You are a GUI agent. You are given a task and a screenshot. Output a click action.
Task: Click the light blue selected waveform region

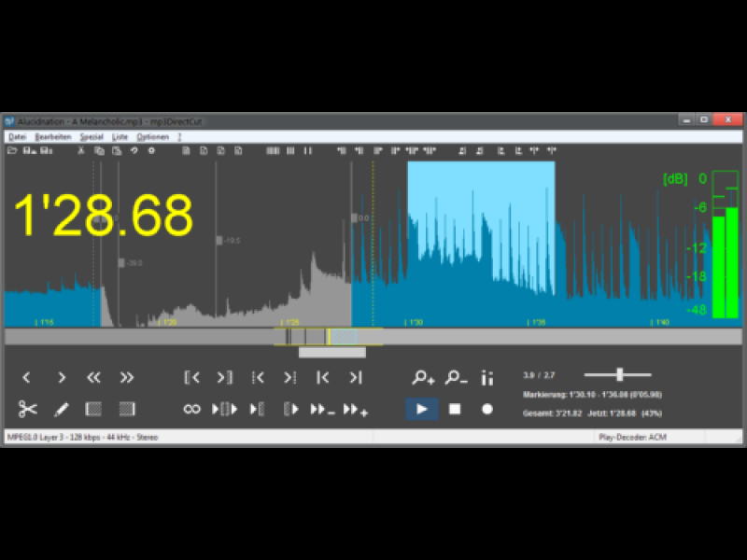coord(481,224)
